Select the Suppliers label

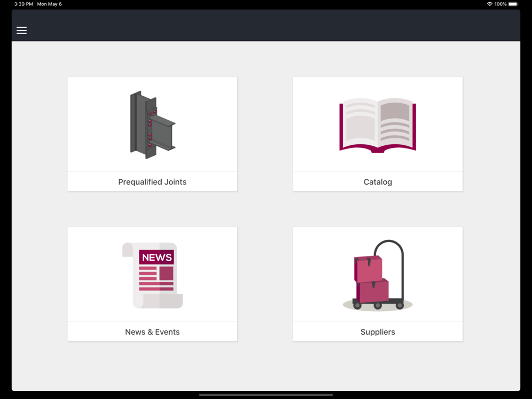(x=378, y=332)
